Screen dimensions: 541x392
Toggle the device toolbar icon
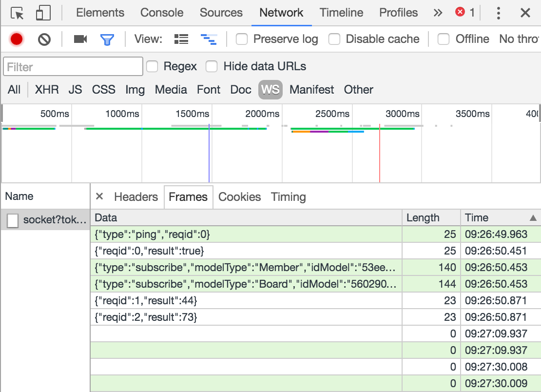(43, 13)
